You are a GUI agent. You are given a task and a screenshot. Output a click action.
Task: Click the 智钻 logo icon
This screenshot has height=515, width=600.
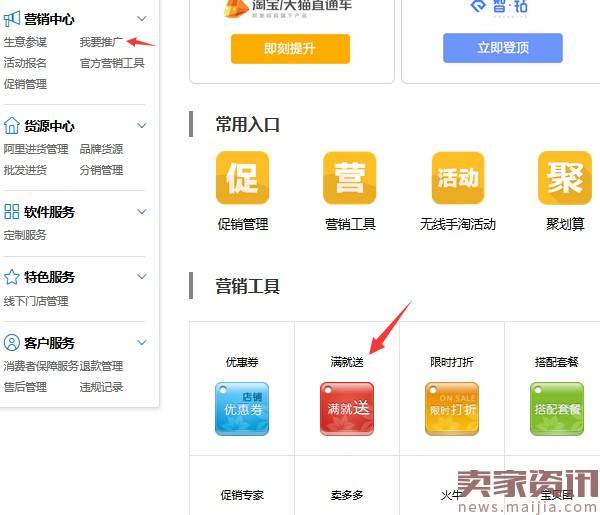click(x=478, y=5)
